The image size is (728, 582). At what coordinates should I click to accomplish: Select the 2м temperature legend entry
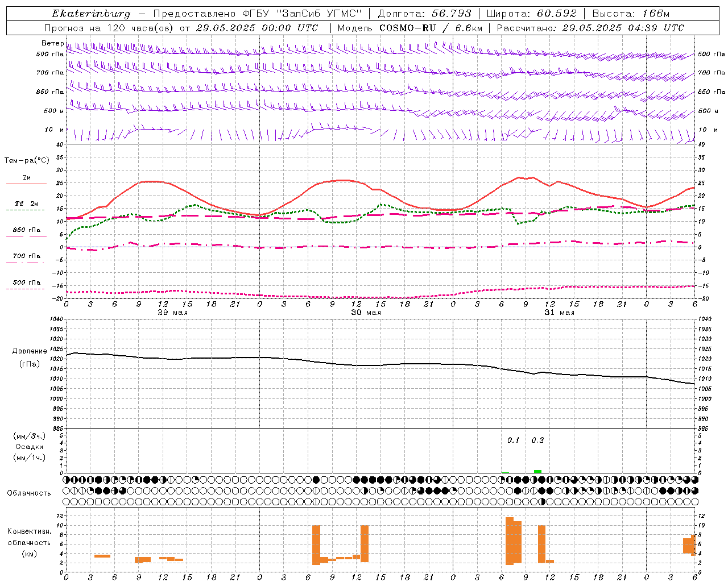[x=27, y=177]
